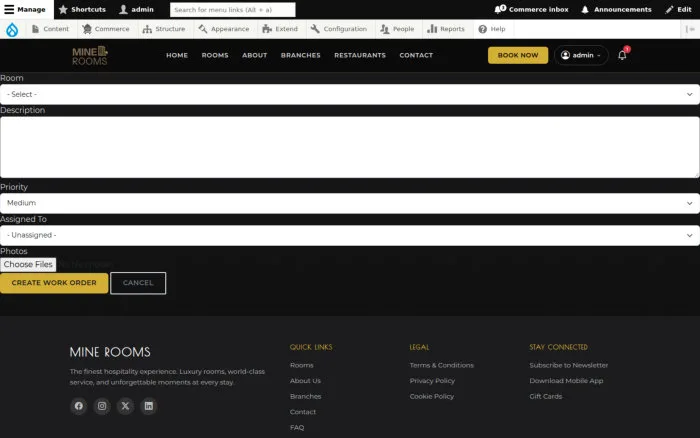Open the LinkedIn social icon
The width and height of the screenshot is (700, 438).
tap(149, 406)
